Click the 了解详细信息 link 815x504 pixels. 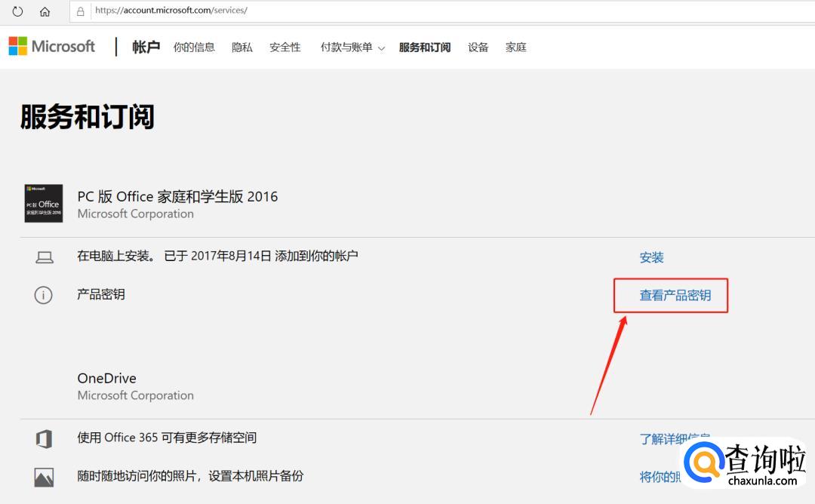pos(675,439)
